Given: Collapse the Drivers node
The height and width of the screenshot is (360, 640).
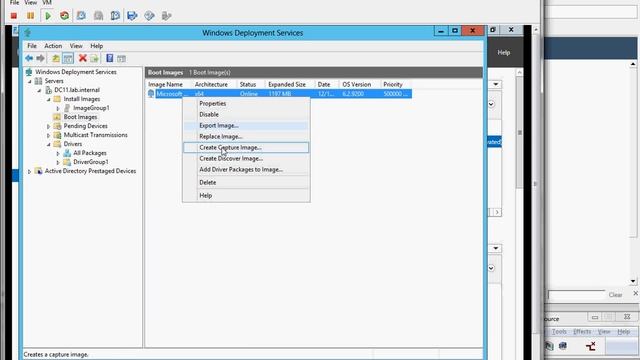Looking at the screenshot, I should click(49, 144).
